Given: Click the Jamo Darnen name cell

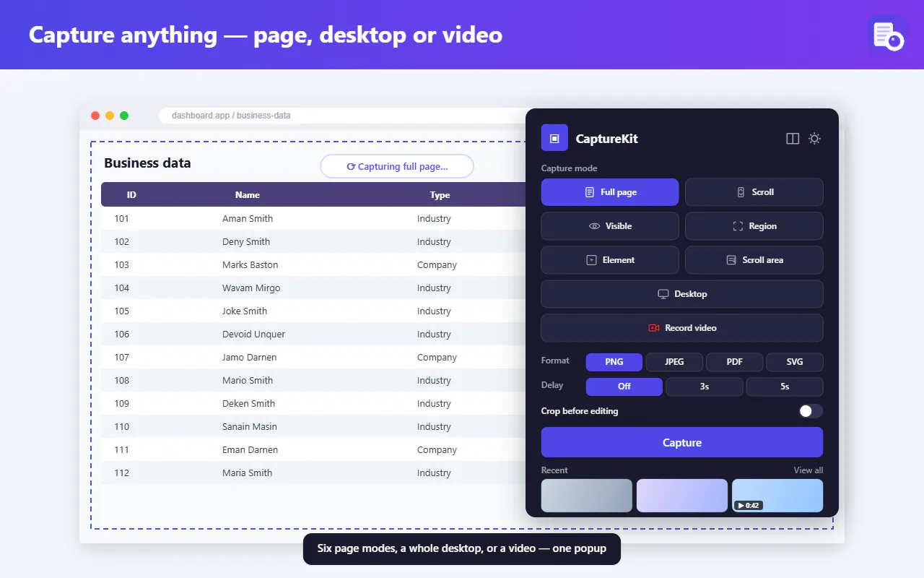Looking at the screenshot, I should click(x=249, y=357).
